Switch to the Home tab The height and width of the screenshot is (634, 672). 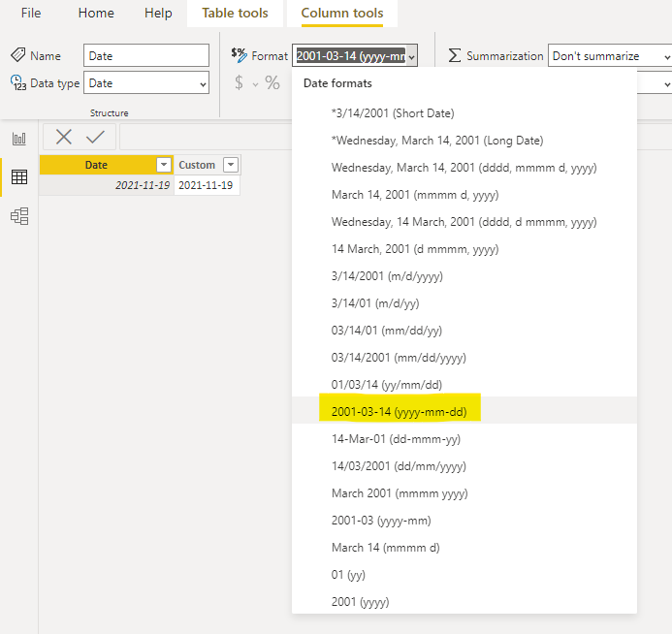(96, 14)
